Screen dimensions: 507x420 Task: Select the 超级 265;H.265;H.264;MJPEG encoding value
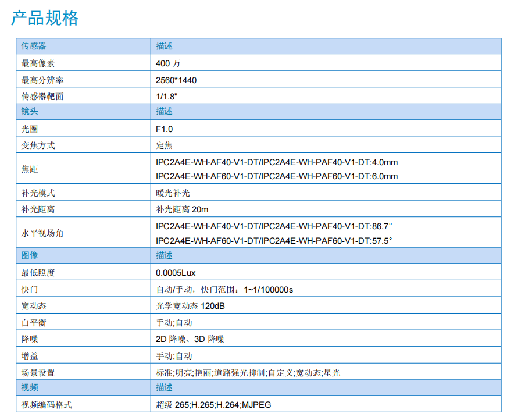click(213, 405)
